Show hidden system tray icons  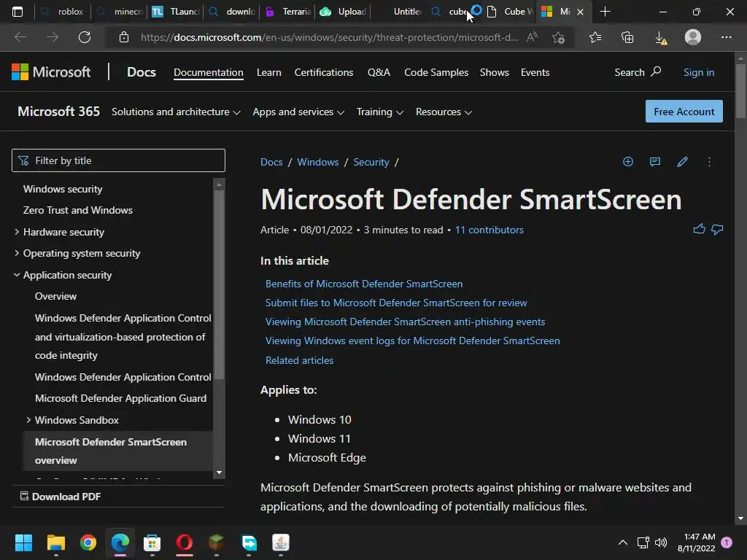[x=623, y=542]
